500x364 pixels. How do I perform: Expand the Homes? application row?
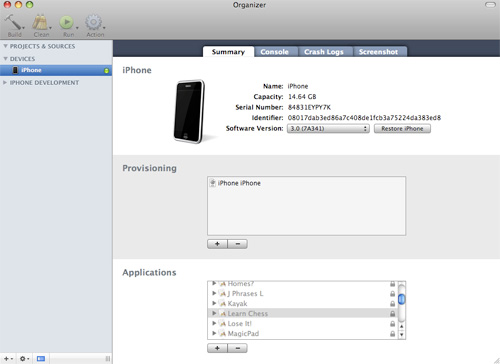(214, 283)
